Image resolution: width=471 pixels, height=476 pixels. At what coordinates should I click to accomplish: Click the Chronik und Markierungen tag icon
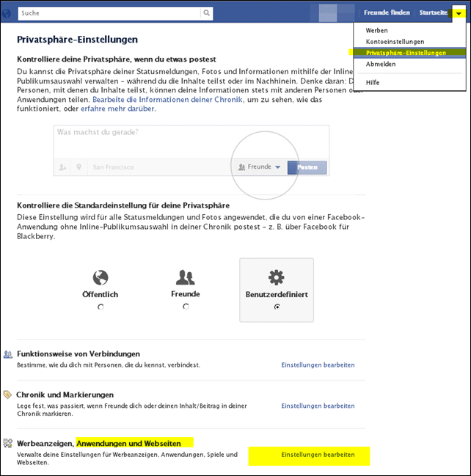point(7,395)
